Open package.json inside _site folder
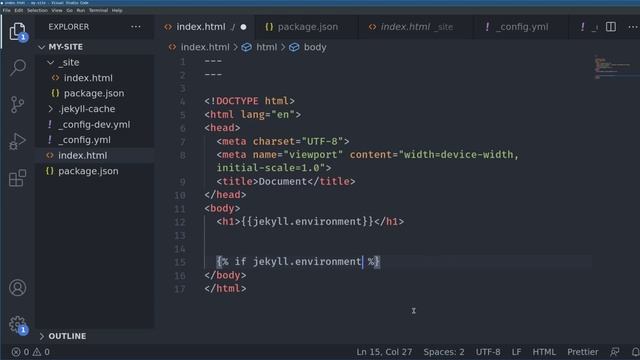The height and width of the screenshot is (360, 640). (95, 93)
